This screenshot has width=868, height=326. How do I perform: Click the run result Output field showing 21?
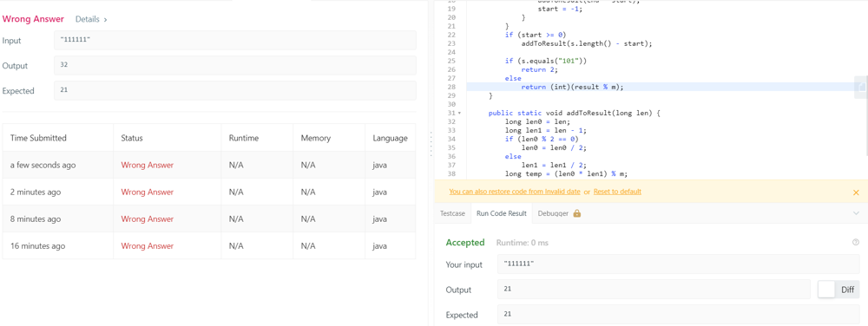tap(654, 290)
